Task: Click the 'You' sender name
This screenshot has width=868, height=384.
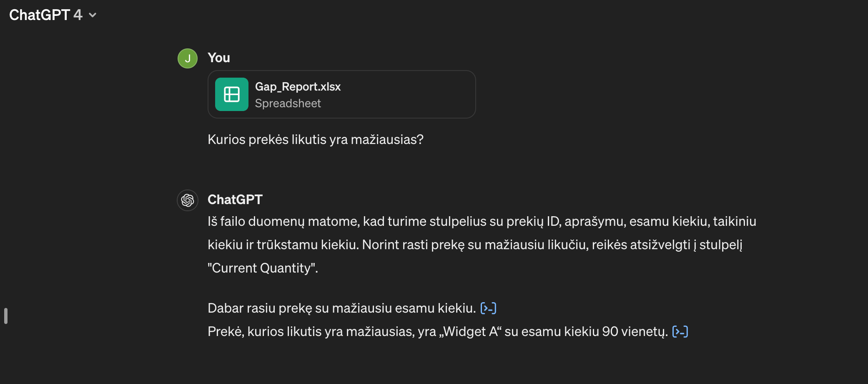Action: (x=219, y=58)
